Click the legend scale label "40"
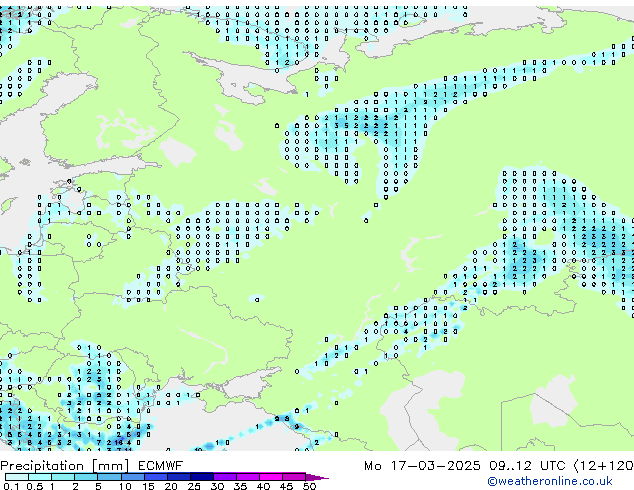Viewport: 634px width, 490px height. coord(263,486)
